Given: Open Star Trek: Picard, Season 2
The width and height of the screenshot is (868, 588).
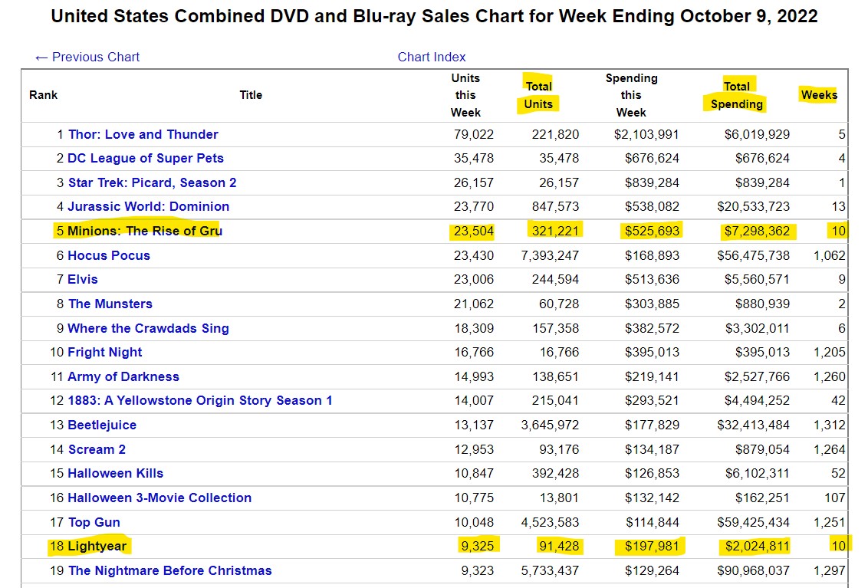Looking at the screenshot, I should [x=152, y=182].
